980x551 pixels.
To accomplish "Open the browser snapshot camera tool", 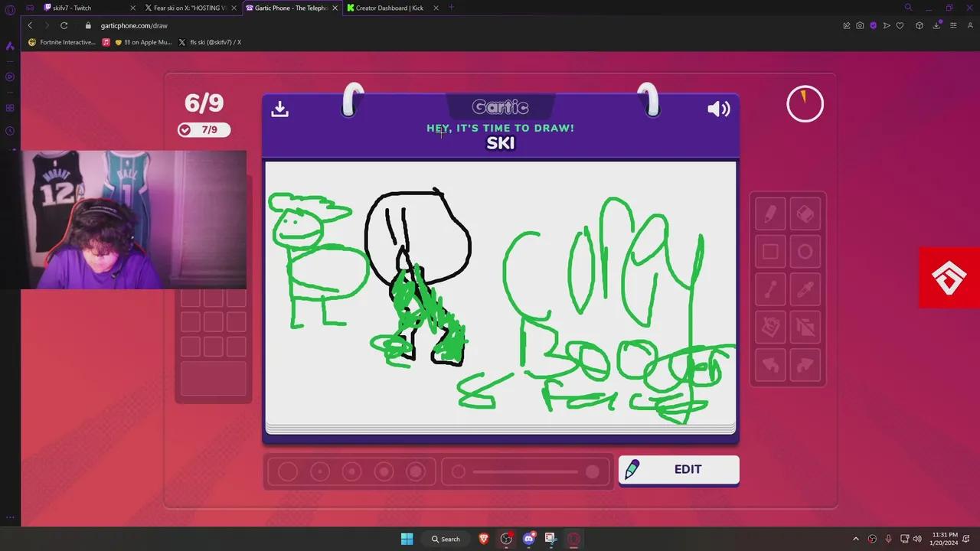I will click(x=860, y=25).
